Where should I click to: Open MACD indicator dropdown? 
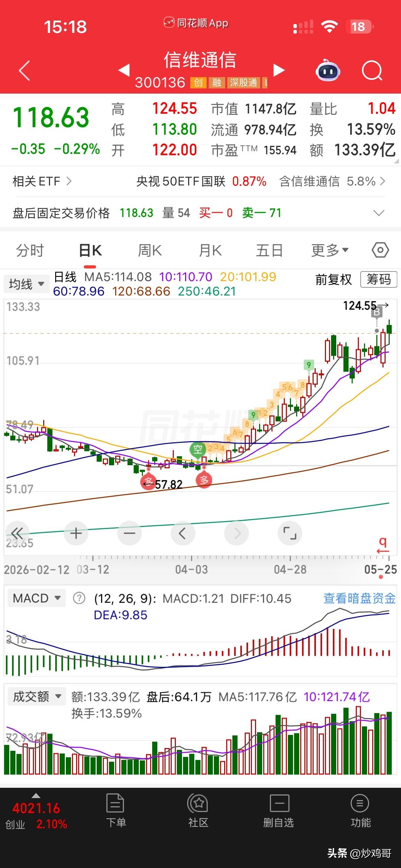pos(36,598)
